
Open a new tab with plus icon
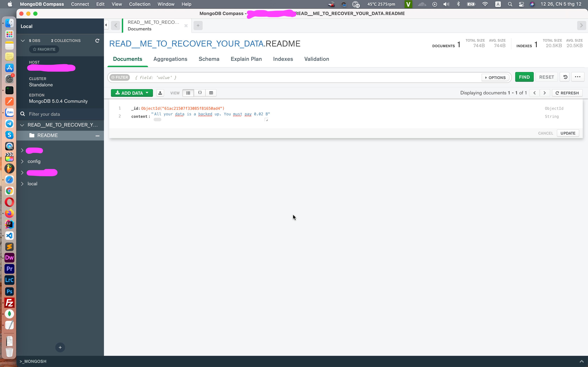coord(198,26)
